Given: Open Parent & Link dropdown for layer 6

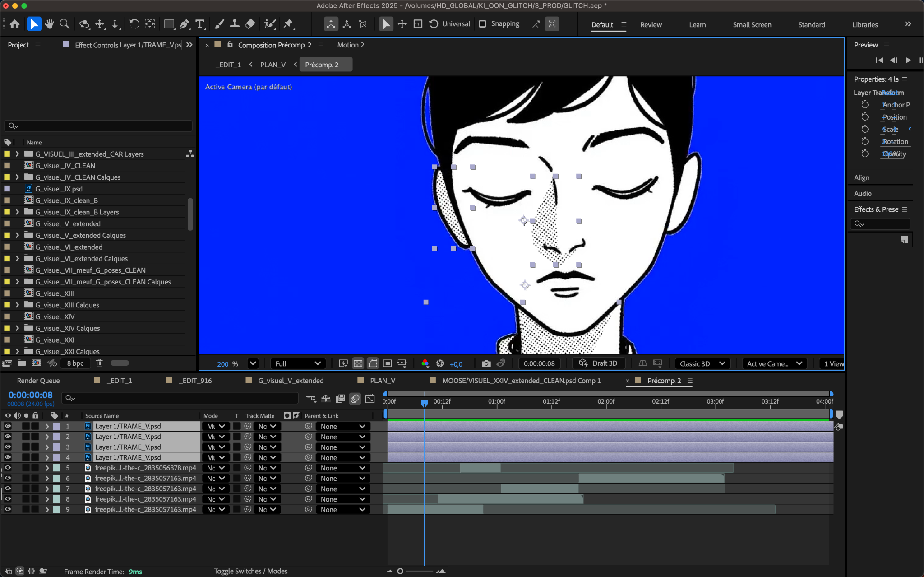Looking at the screenshot, I should click(343, 478).
